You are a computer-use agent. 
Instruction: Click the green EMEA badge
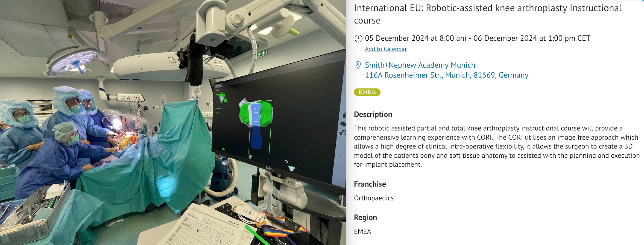click(367, 92)
